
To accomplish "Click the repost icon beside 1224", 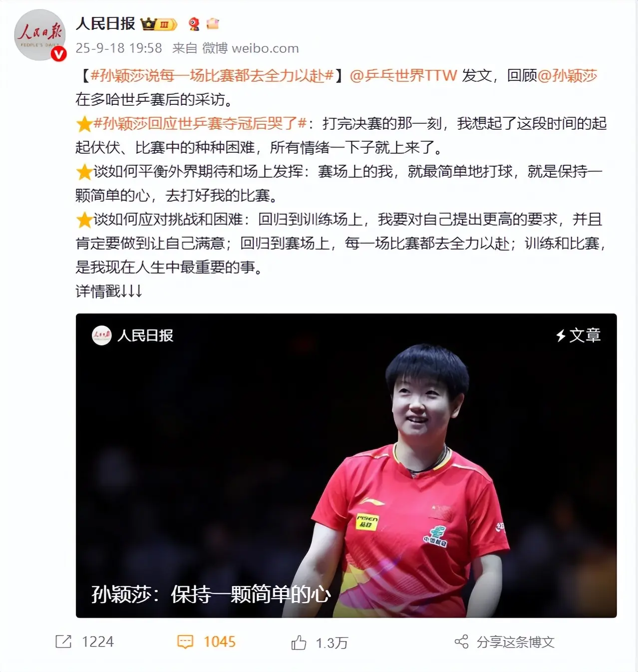I will pyautogui.click(x=63, y=642).
